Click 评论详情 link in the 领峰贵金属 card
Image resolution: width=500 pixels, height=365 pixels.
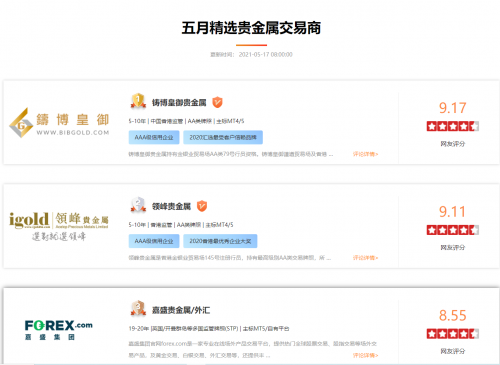(x=366, y=258)
